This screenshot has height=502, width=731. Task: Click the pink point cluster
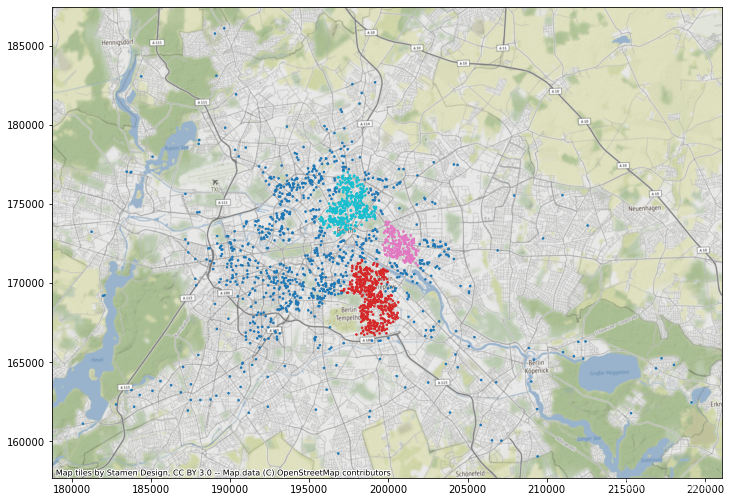(400, 243)
